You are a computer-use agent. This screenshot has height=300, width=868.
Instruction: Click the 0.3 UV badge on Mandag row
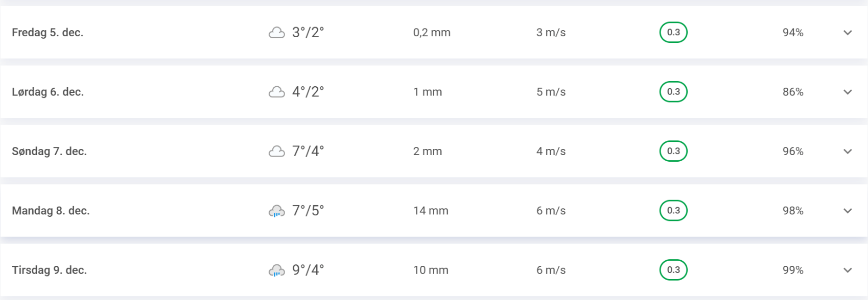(x=673, y=211)
